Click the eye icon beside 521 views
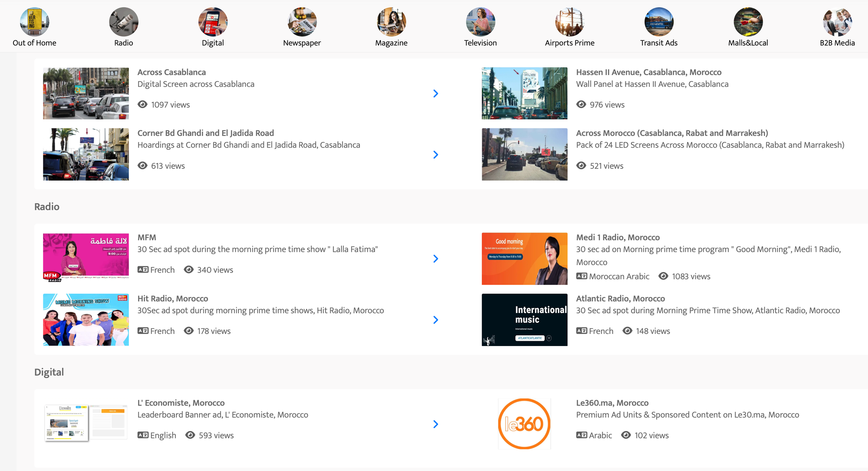 581,165
